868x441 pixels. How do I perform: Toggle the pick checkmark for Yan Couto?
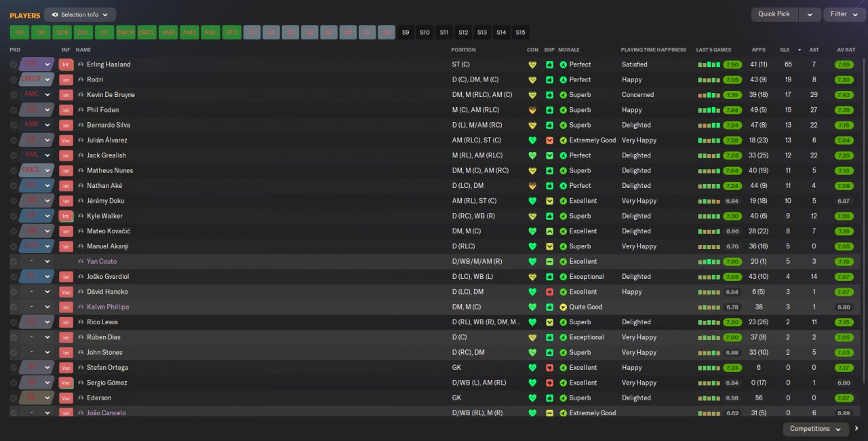click(14, 262)
